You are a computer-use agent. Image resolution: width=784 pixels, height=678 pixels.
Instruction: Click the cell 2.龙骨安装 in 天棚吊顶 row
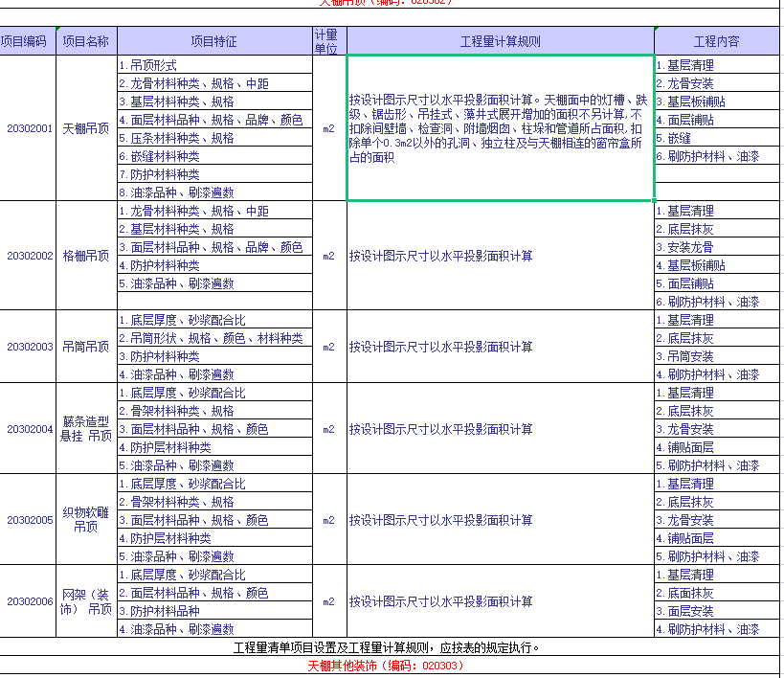coord(716,83)
